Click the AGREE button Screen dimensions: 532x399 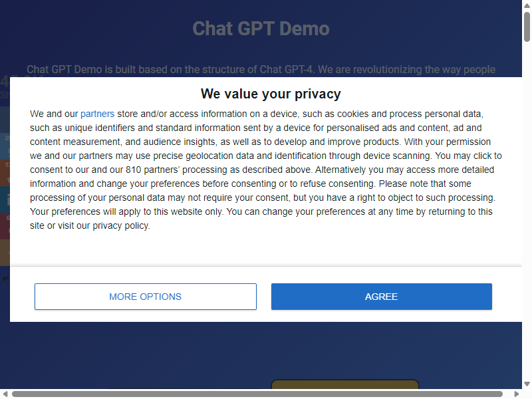(381, 297)
